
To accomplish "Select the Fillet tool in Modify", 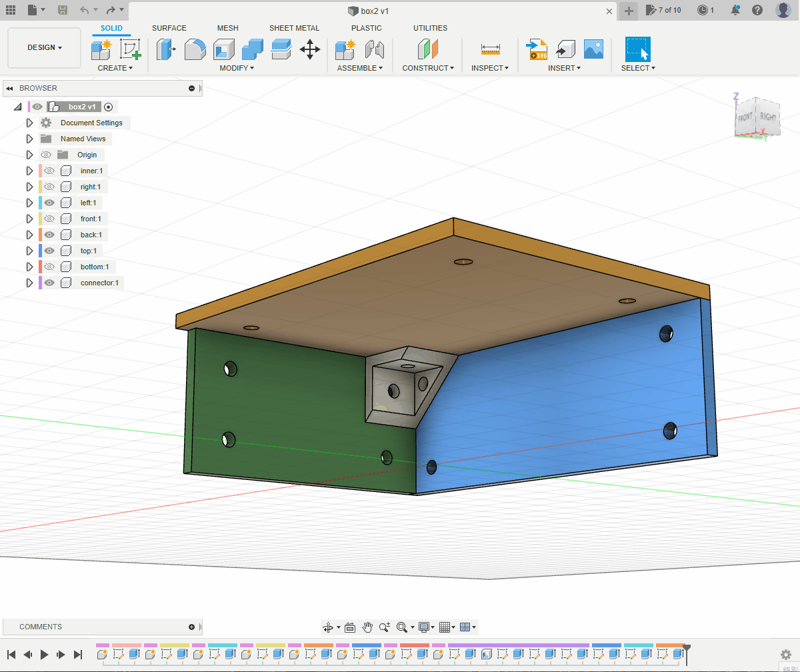I will (x=195, y=49).
